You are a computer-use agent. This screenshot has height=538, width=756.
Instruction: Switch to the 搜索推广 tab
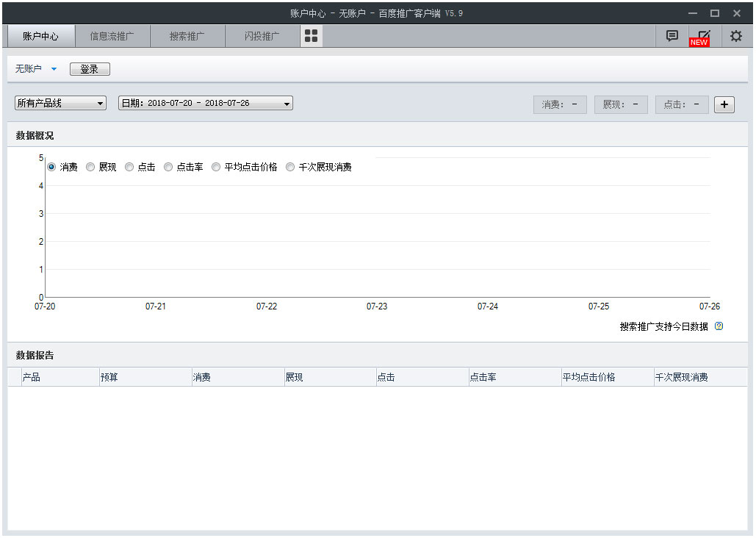click(187, 36)
